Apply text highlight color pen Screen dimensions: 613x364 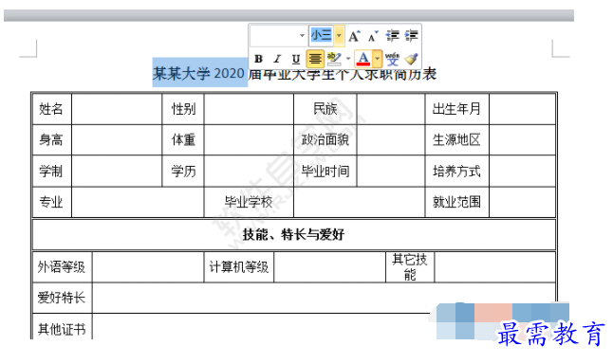click(334, 59)
